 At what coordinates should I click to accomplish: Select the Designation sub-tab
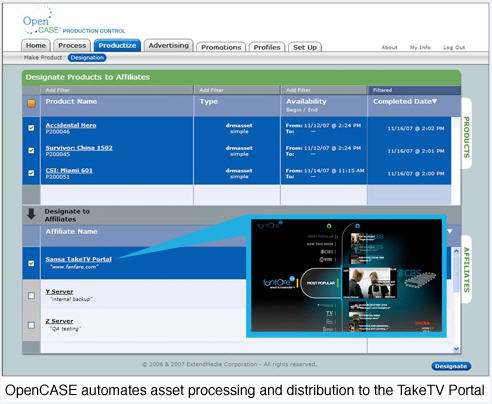click(x=87, y=58)
